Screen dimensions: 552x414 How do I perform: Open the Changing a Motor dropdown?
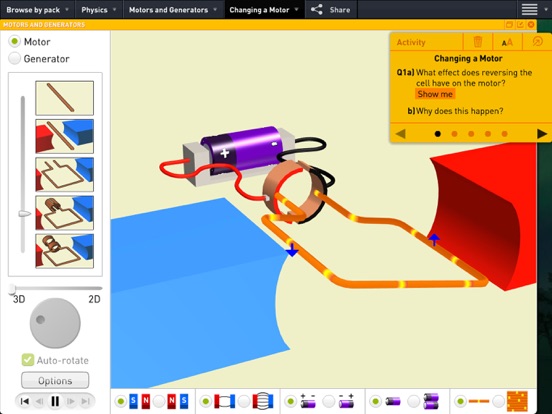[x=264, y=10]
